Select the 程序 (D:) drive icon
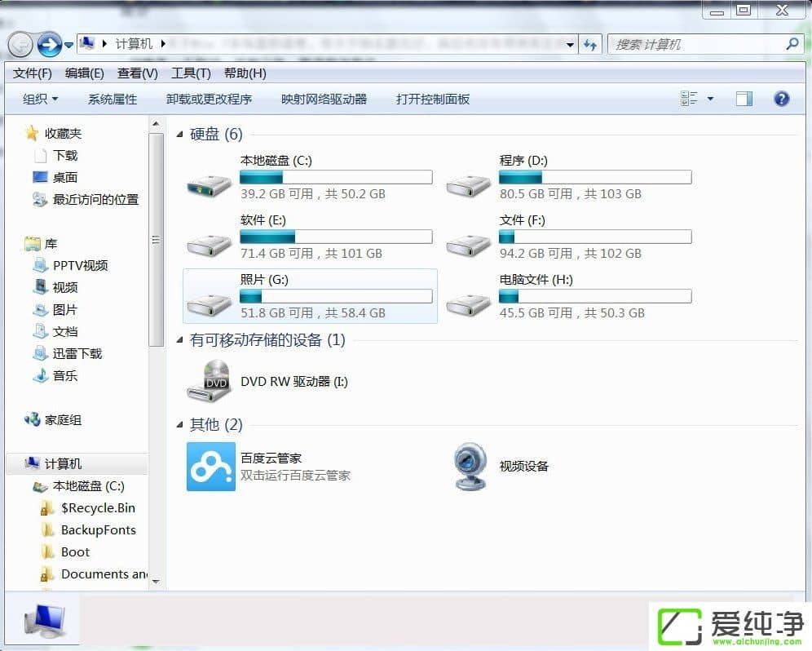Viewport: 812px width, 651px height. (469, 184)
